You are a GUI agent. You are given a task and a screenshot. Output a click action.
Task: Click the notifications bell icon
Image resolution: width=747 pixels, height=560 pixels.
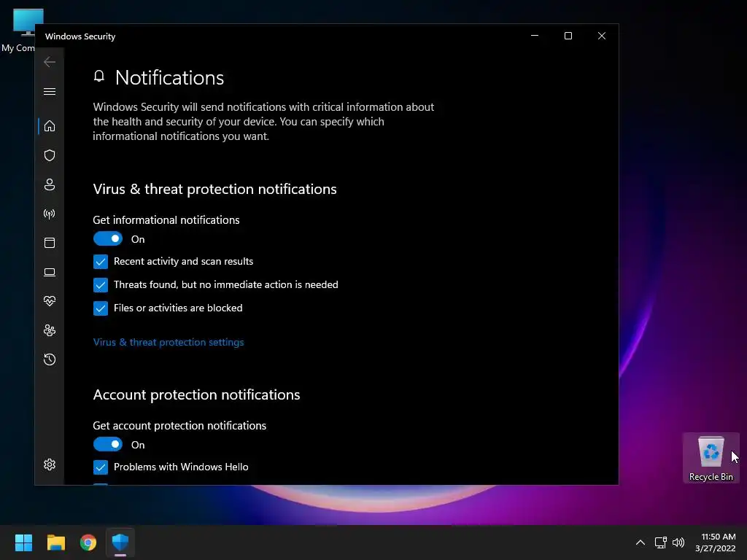click(x=99, y=76)
